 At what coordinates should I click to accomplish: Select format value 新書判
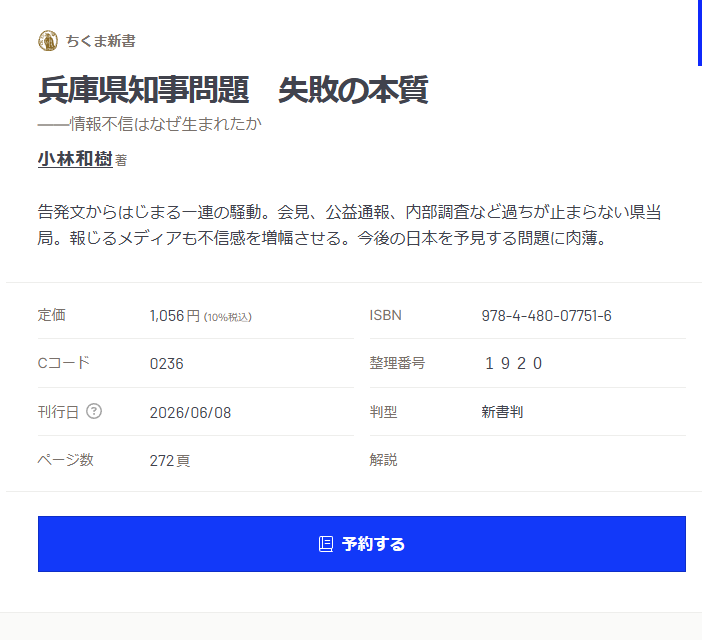click(x=502, y=412)
